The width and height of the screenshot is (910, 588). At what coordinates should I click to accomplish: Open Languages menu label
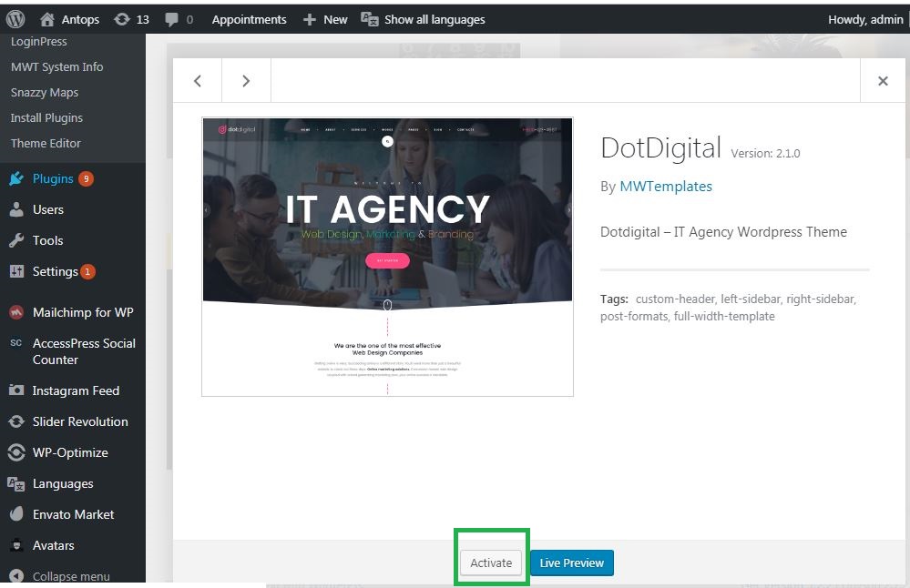point(63,483)
